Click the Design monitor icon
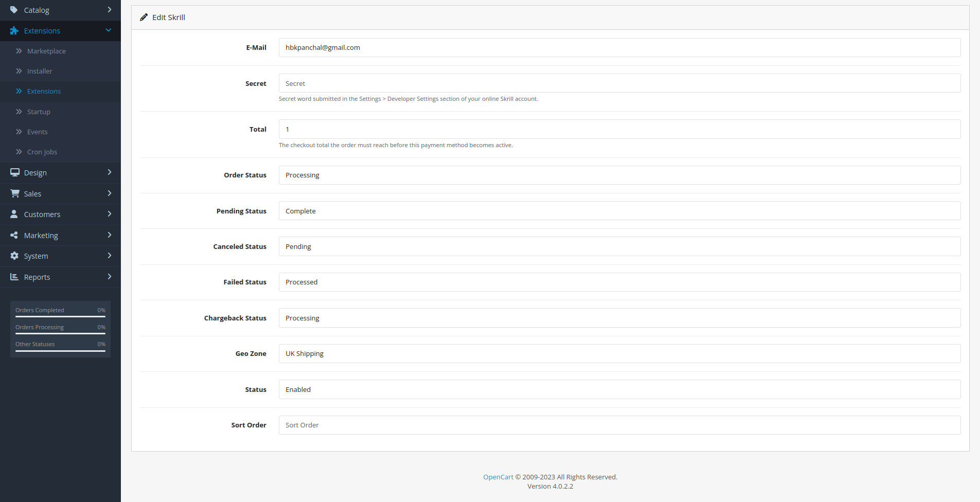 (x=14, y=173)
